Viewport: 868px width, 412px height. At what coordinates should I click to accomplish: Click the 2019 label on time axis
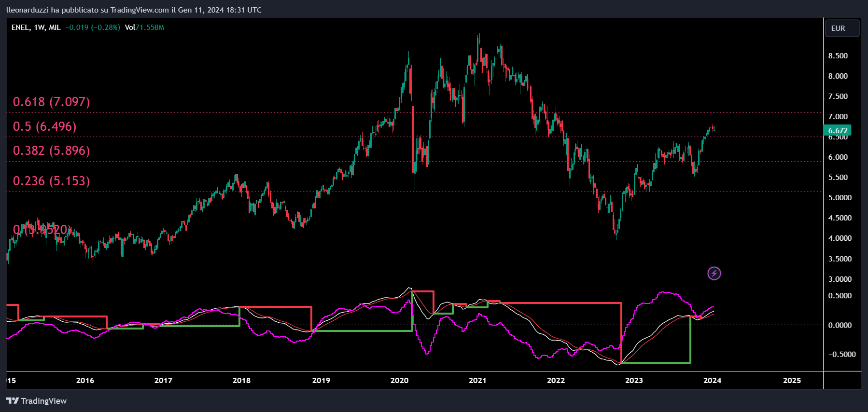322,381
